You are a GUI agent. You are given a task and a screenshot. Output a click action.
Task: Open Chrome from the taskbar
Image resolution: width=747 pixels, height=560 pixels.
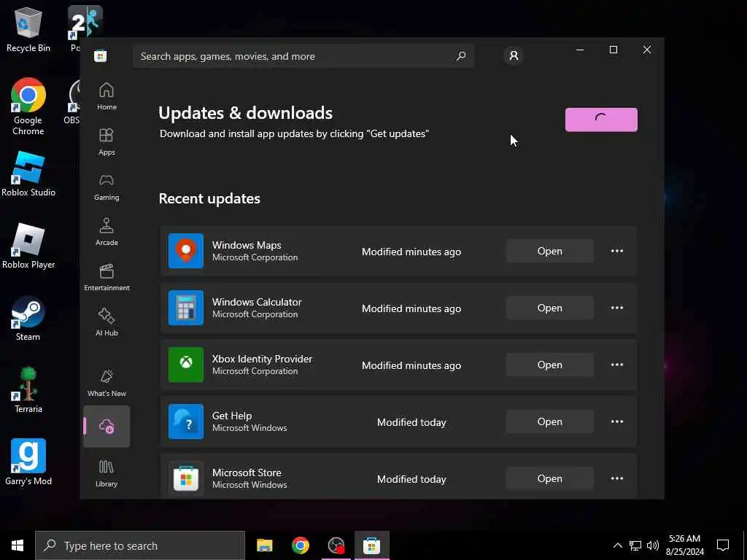coord(300,545)
